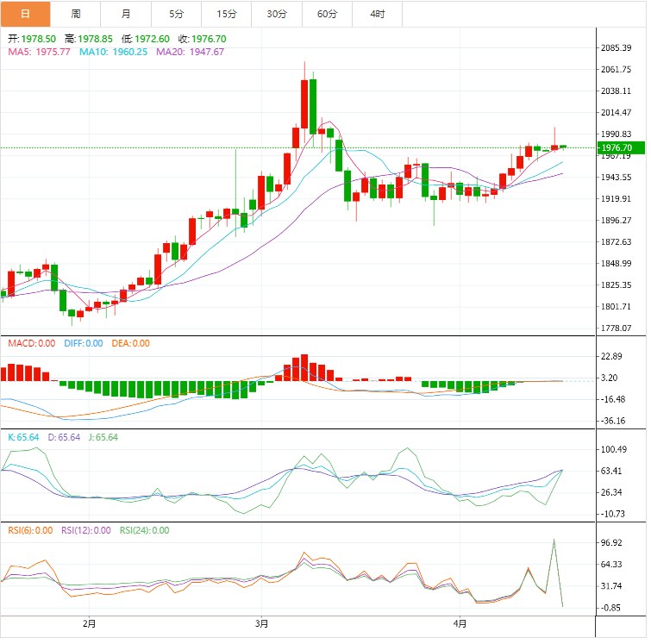The height and width of the screenshot is (644, 651).
Task: Click the DEA value label
Action: tap(129, 343)
